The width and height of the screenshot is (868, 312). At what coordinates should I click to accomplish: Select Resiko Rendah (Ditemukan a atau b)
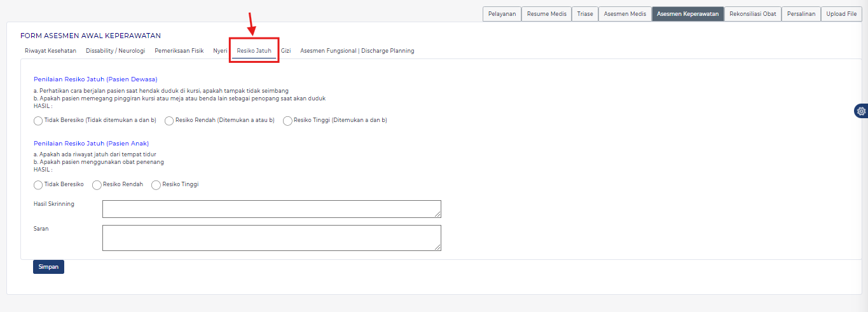coord(169,120)
